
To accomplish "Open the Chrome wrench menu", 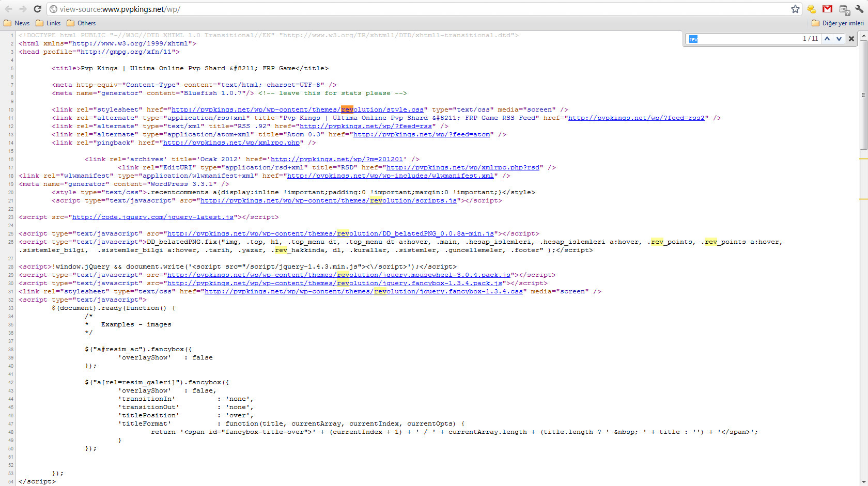I will point(859,9).
